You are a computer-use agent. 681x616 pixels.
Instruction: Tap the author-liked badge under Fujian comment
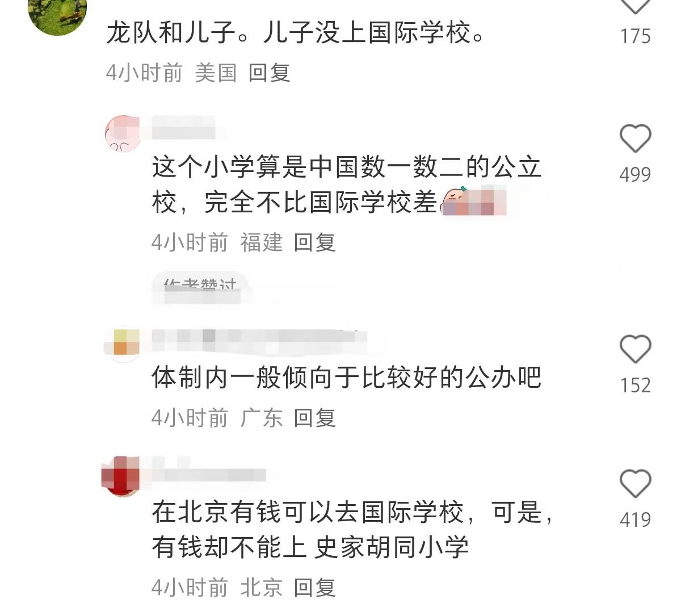coord(199,287)
